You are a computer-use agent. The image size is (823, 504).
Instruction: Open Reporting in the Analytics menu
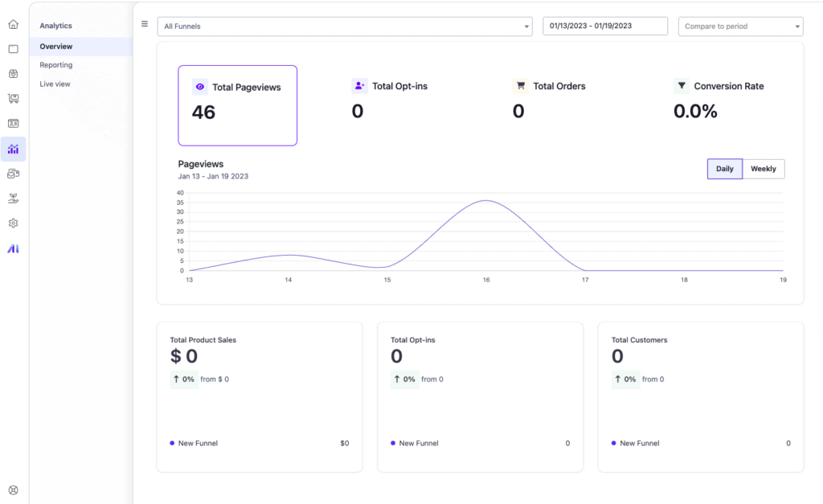(56, 65)
